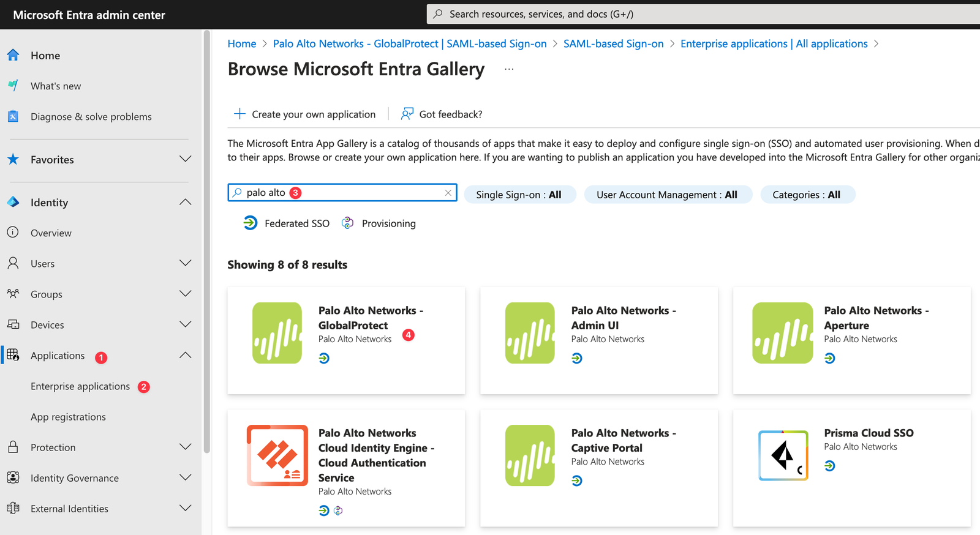
Task: Click the top search resources input field
Action: tap(704, 14)
